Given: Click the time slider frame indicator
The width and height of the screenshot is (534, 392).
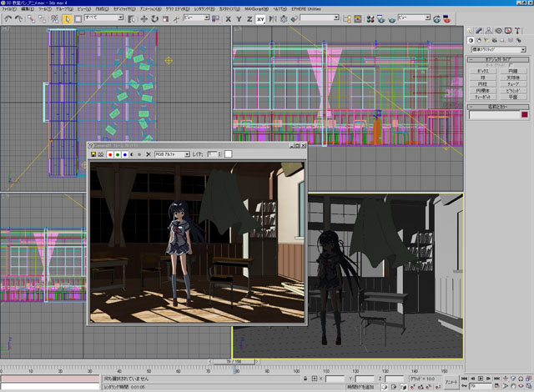Looking at the screenshot, I should [234, 361].
